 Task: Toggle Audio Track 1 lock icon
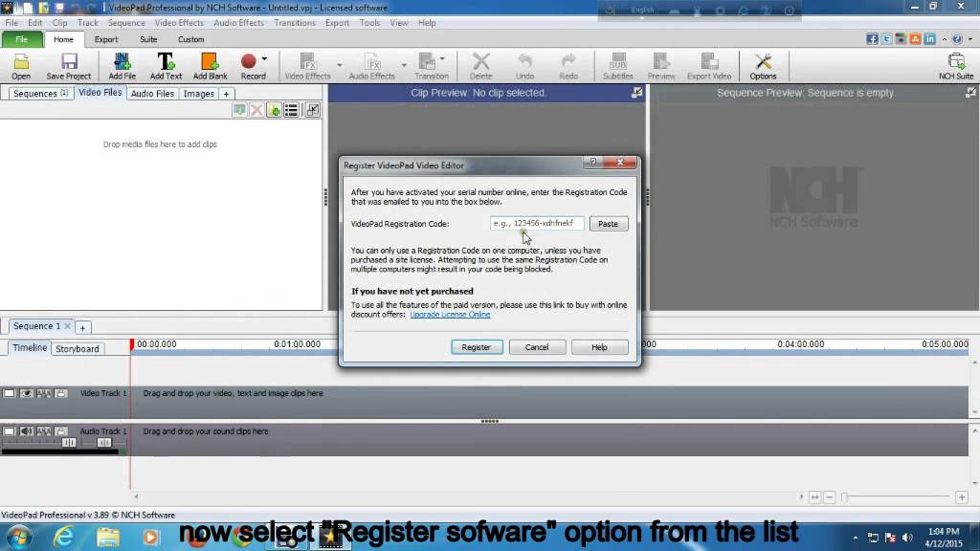pos(60,431)
